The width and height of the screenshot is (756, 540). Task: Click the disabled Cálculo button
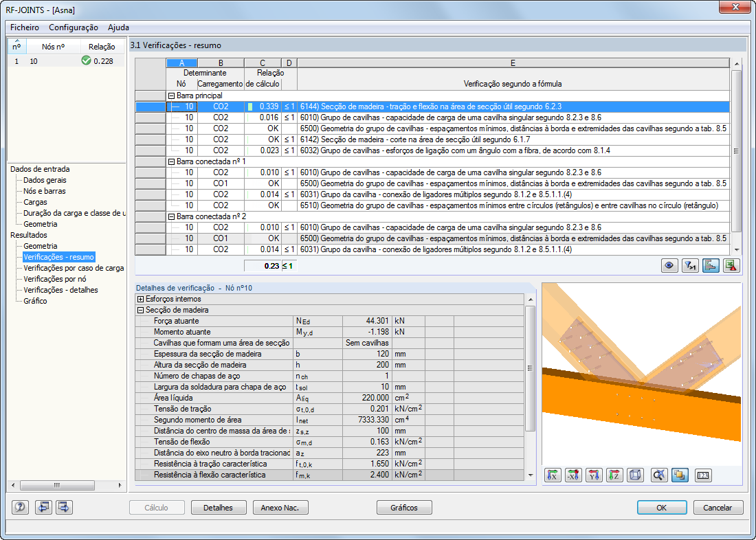click(x=157, y=508)
